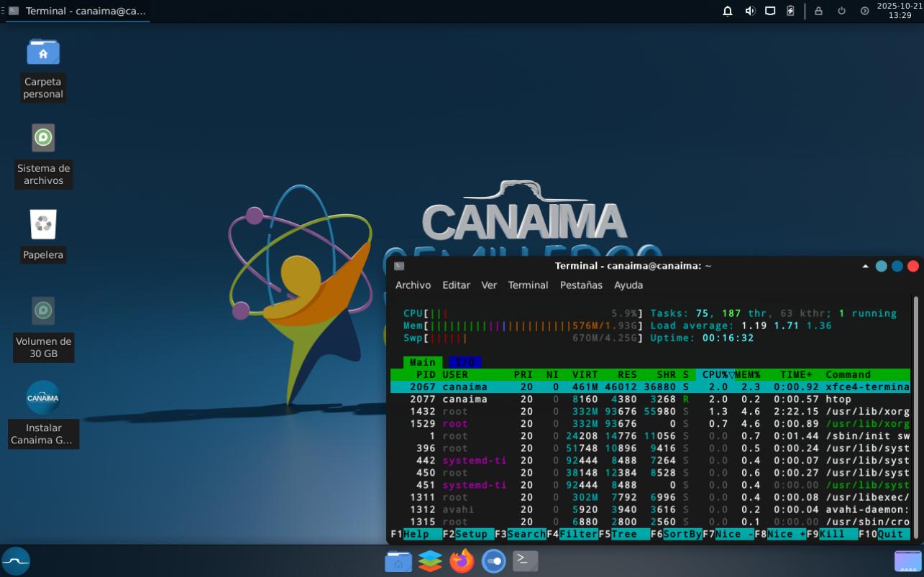Open the notifications bell in top panel
Viewport: 924px width, 577px height.
click(x=728, y=11)
